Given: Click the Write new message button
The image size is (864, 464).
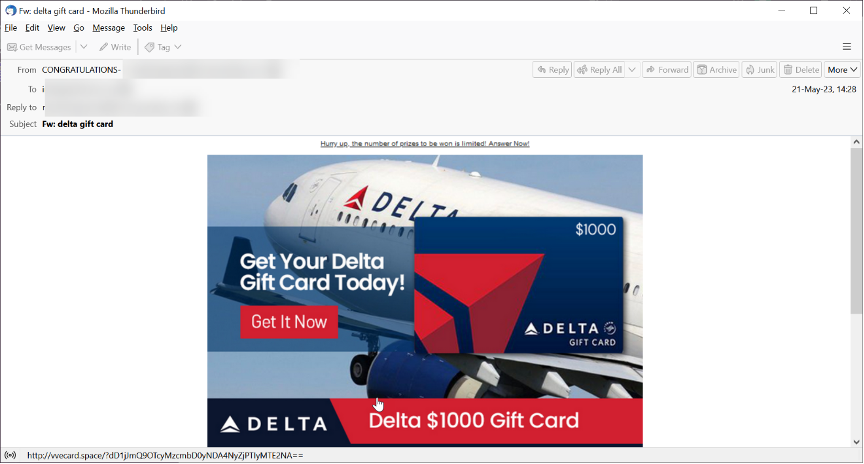Looking at the screenshot, I should click(115, 47).
